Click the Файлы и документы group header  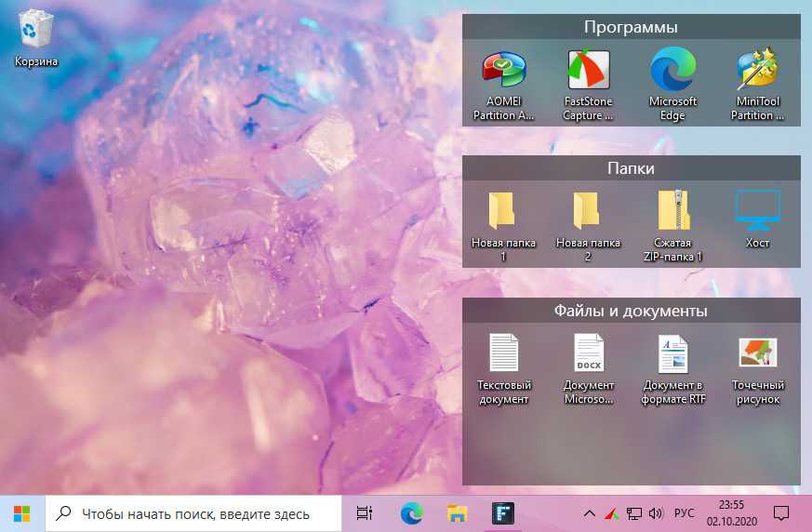tap(631, 311)
